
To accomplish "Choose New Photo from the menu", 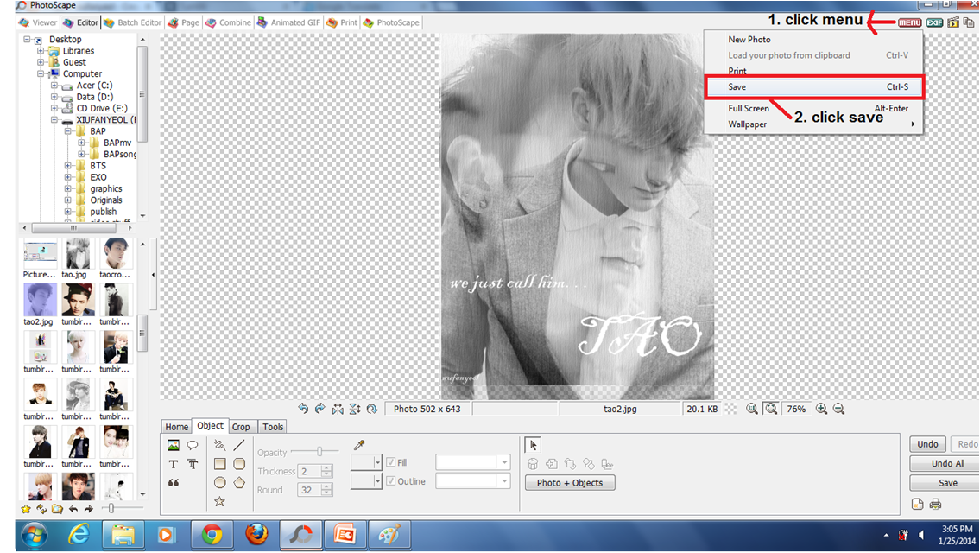I will click(x=749, y=39).
